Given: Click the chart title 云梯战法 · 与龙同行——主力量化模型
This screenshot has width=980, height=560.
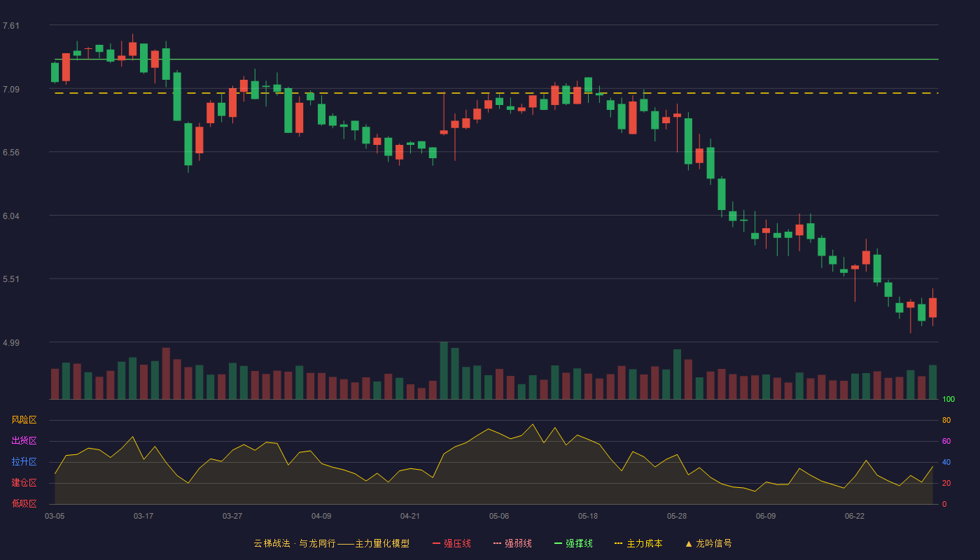Looking at the screenshot, I should pos(331,543).
